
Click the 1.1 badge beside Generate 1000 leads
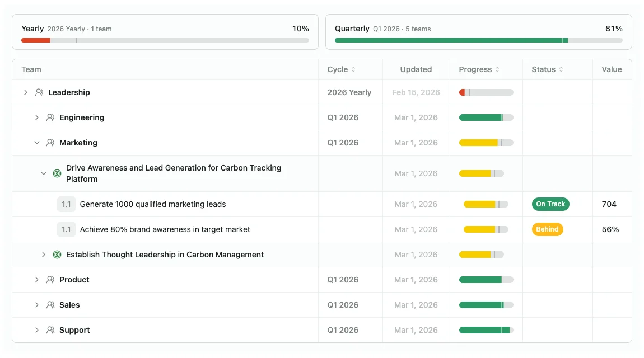(x=66, y=204)
